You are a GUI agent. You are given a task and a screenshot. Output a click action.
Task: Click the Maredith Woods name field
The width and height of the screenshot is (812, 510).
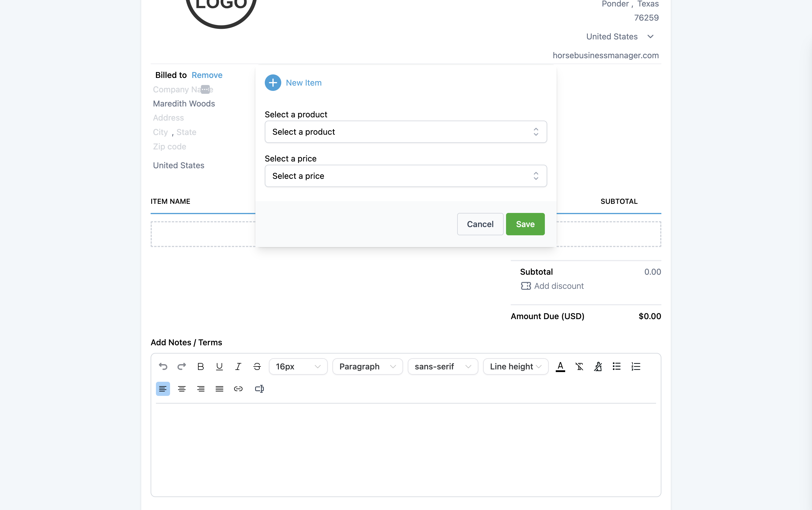click(x=184, y=104)
